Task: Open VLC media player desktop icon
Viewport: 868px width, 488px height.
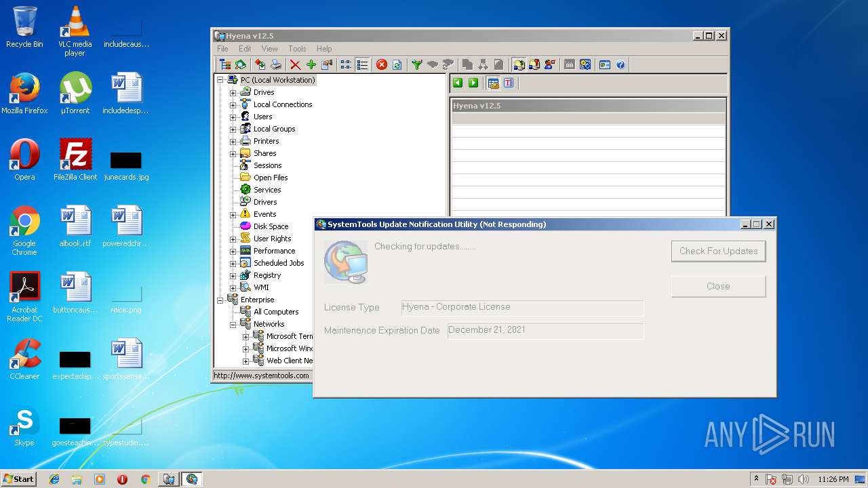Action: 75,31
